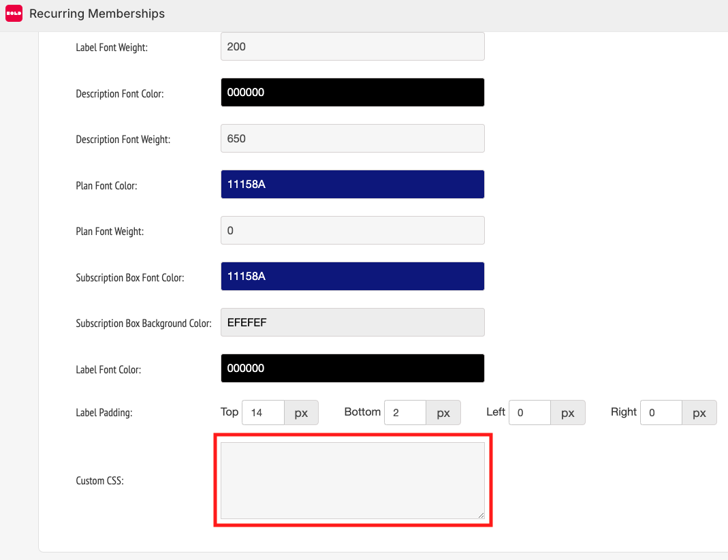Edit the Label Padding Top value
The width and height of the screenshot is (728, 560).
point(264,412)
